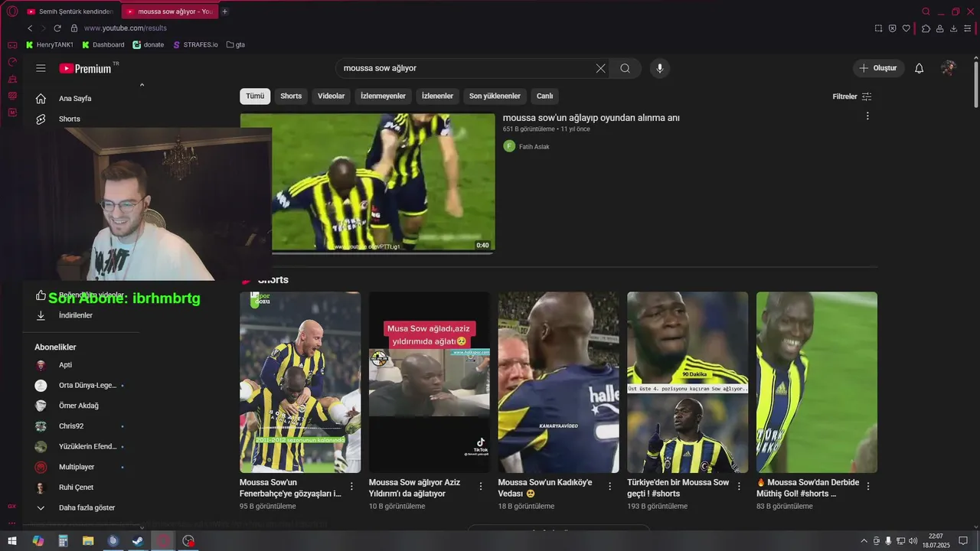Open options for Moussa Sow'un Kadıköy'e Vedası

[610, 486]
